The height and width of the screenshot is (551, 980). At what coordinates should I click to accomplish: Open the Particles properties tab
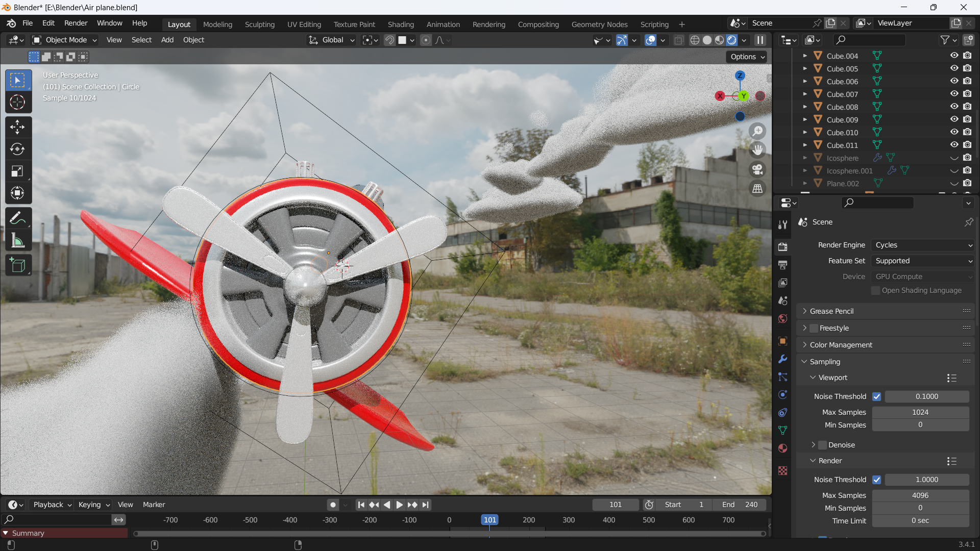point(782,377)
